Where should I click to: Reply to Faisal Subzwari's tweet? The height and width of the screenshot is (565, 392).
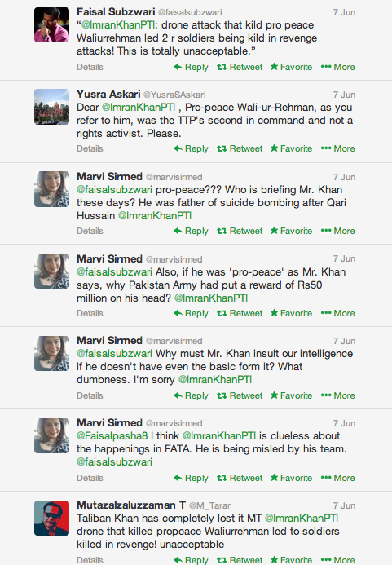pyautogui.click(x=191, y=67)
